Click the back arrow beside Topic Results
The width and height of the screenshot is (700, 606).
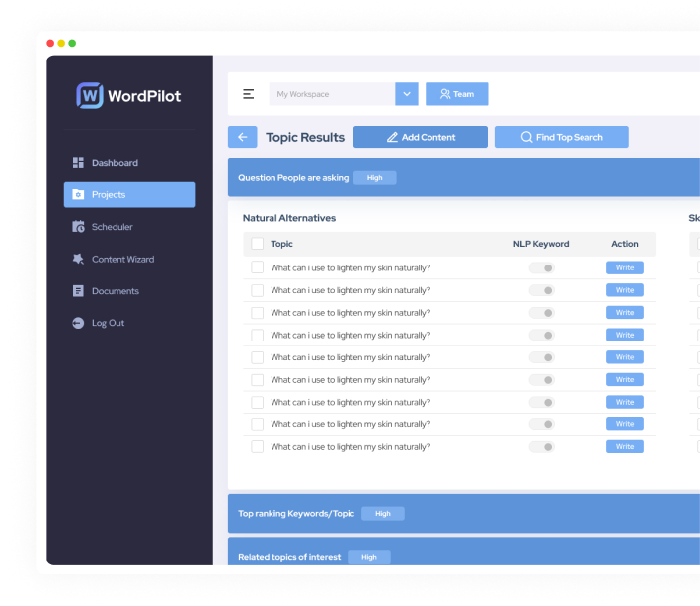click(243, 137)
